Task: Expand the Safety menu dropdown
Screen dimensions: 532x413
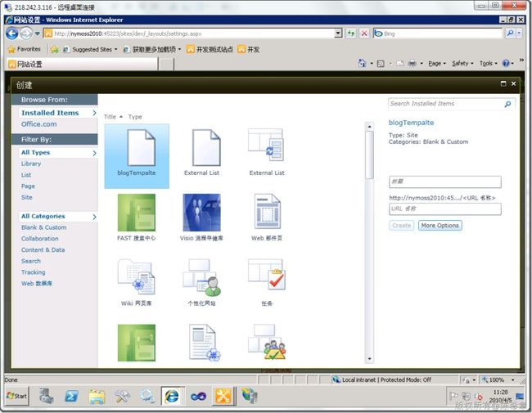Action: pyautogui.click(x=472, y=64)
